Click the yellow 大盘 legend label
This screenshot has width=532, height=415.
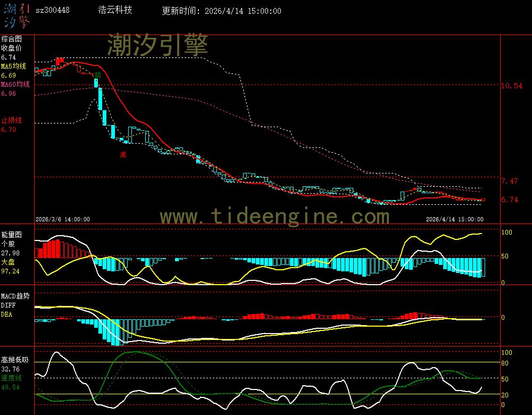tap(8, 262)
